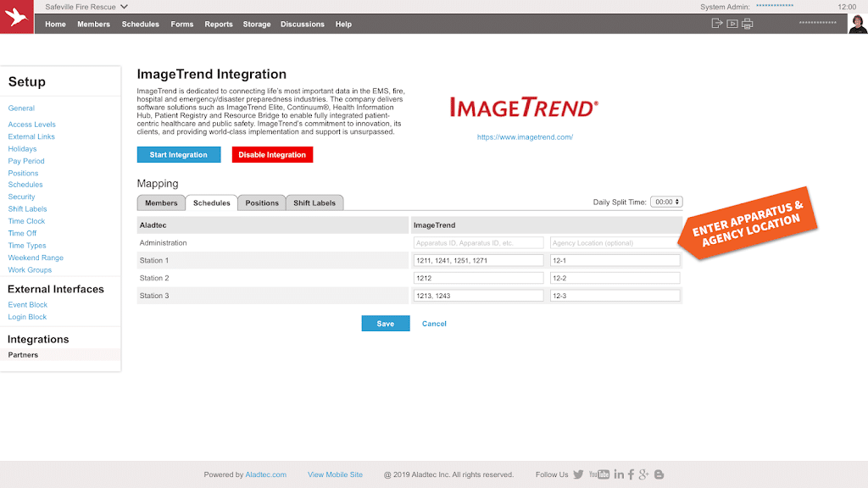Open the Daily Split Time dropdown
Viewport: 868px width, 488px height.
click(666, 202)
